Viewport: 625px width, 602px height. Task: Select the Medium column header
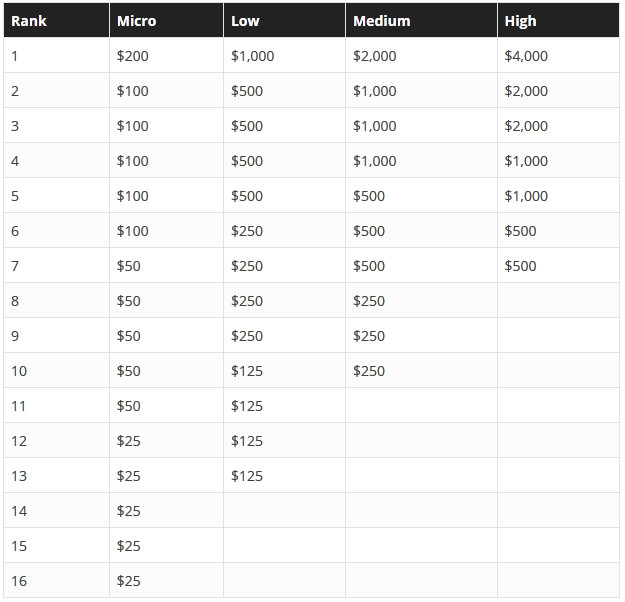tap(421, 20)
